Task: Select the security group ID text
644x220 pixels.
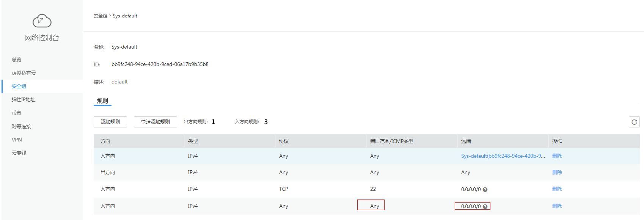Action: pyautogui.click(x=160, y=64)
